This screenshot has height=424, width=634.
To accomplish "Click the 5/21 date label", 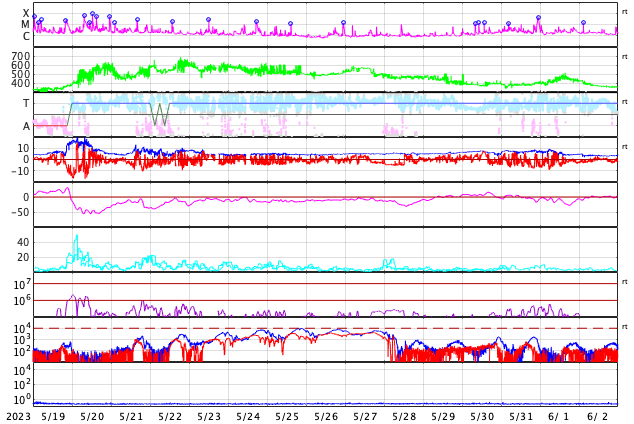I will 131,416.
